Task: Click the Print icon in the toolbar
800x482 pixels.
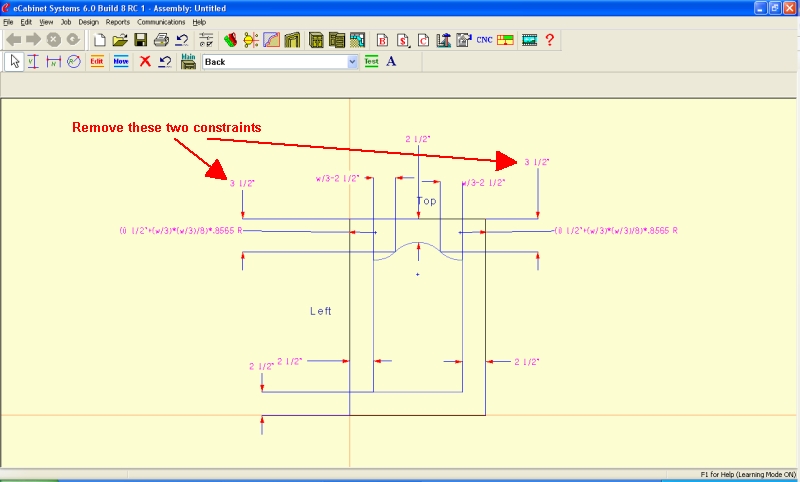Action: pos(160,40)
